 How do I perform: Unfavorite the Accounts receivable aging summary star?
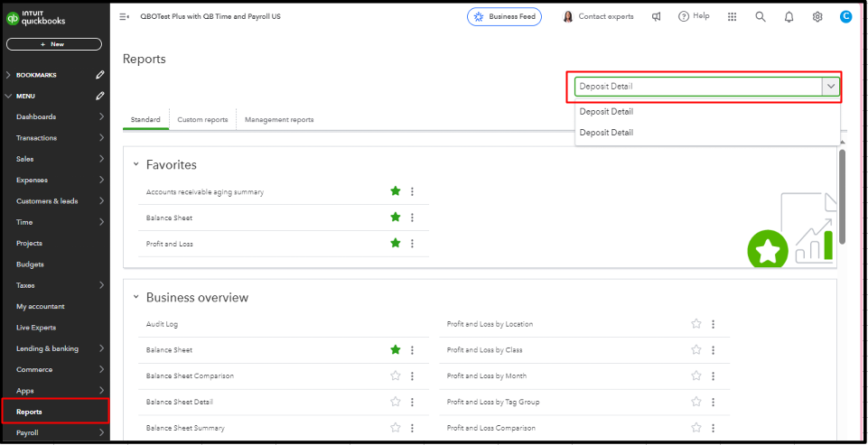[x=395, y=191]
